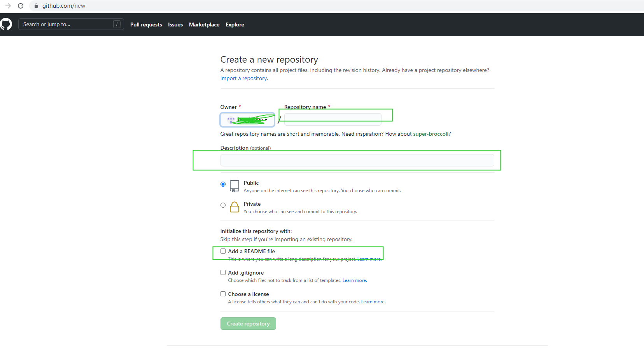The height and width of the screenshot is (357, 644).
Task: Click the Import a repository link
Action: (243, 78)
